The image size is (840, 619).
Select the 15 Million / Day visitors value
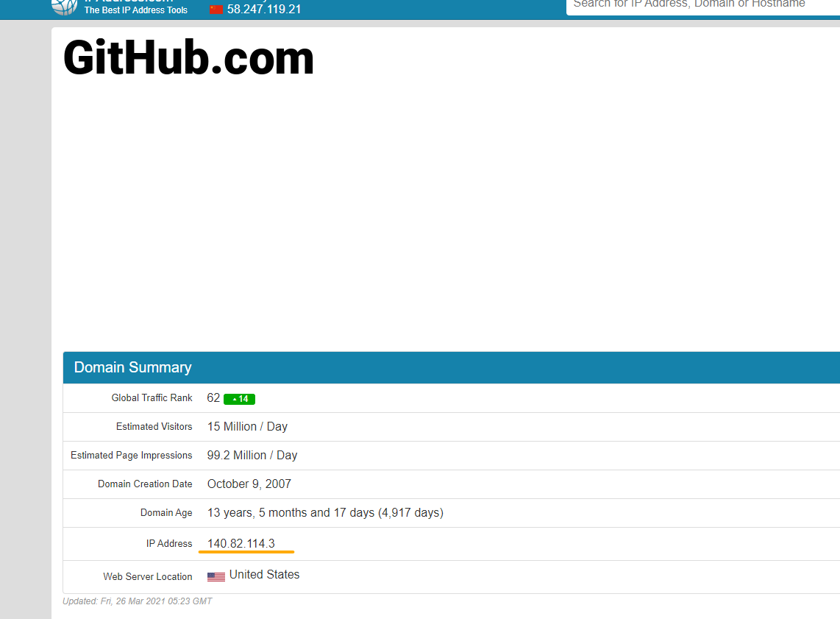[247, 427]
